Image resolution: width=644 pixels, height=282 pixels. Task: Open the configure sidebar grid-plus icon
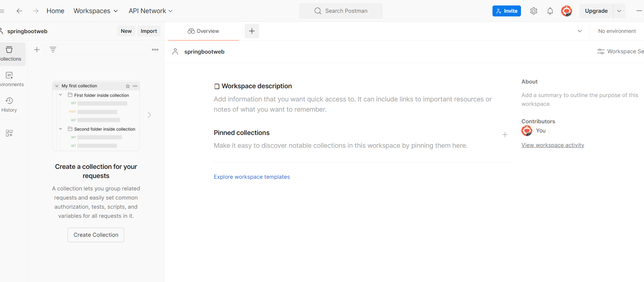pos(9,133)
